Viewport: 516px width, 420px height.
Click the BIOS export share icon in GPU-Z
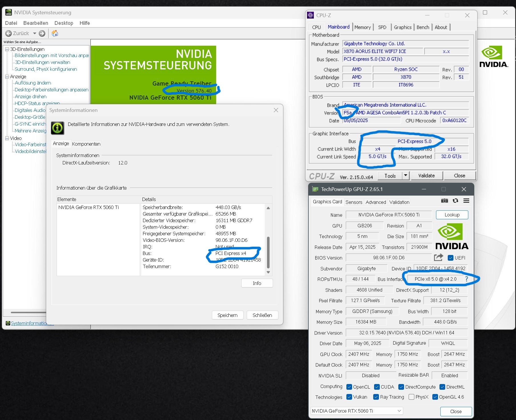point(439,257)
